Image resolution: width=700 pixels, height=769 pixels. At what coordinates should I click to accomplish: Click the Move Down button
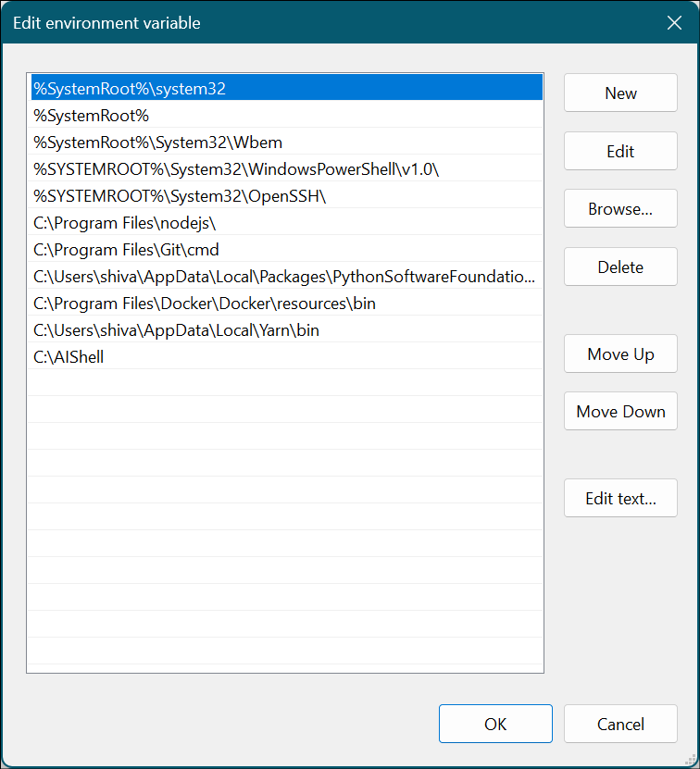click(620, 412)
